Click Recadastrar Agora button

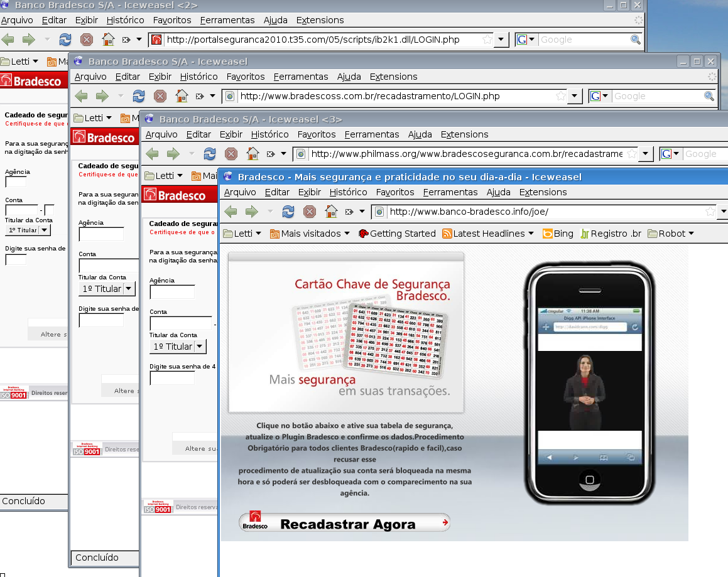pos(344,522)
